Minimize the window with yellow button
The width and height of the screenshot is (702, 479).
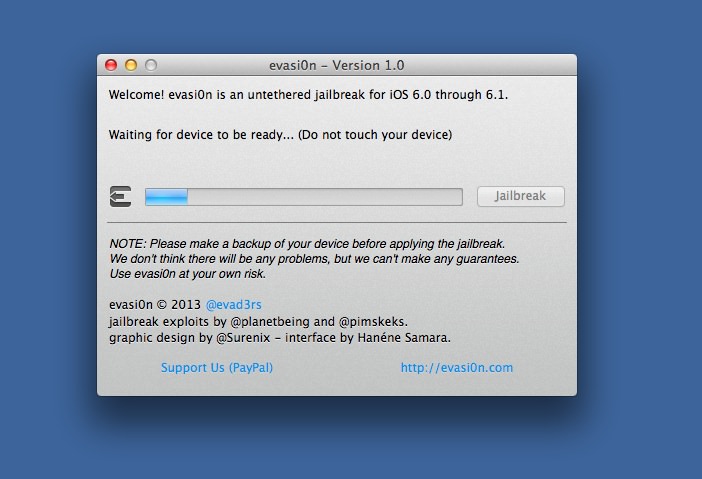[x=131, y=65]
